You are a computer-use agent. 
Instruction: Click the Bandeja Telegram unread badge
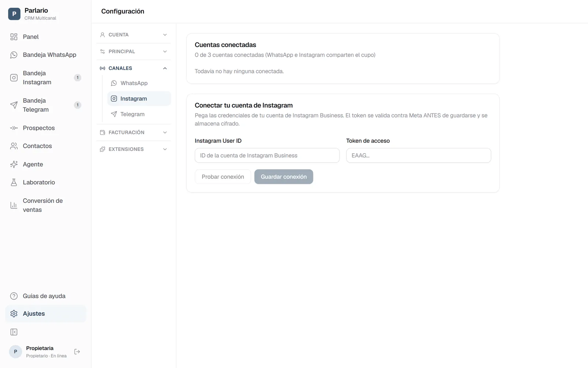[x=78, y=105]
